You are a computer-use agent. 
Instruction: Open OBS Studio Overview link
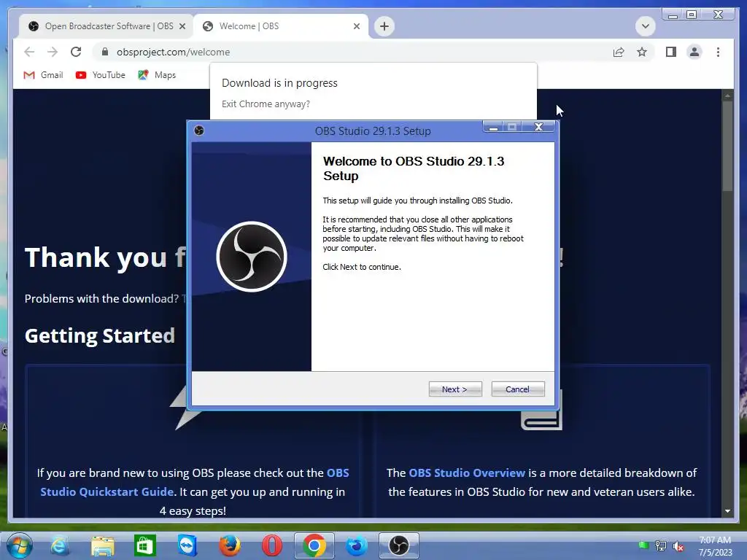click(467, 472)
